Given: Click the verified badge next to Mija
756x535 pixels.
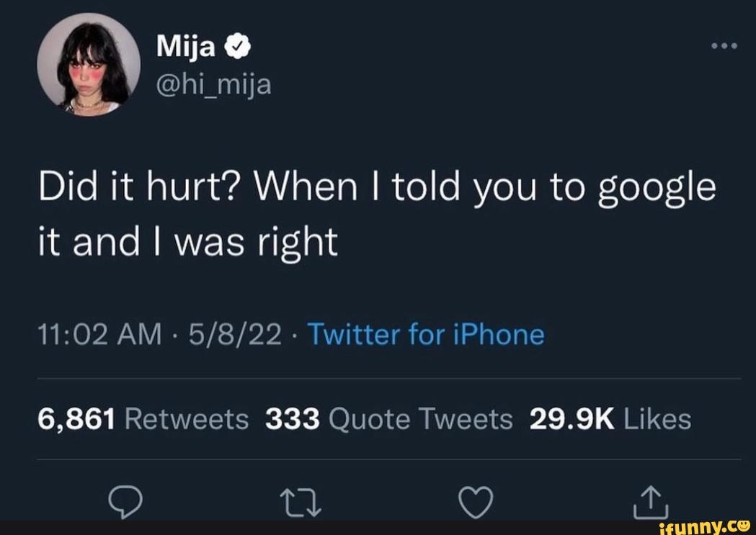Looking at the screenshot, I should (x=236, y=45).
